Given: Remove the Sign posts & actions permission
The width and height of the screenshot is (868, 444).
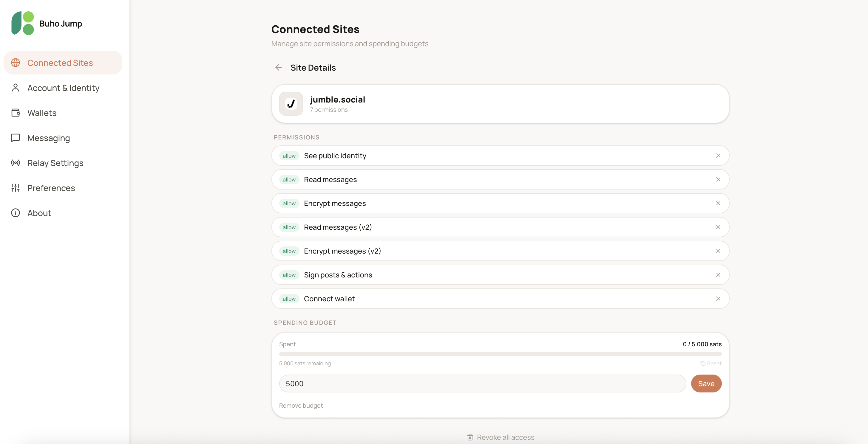Looking at the screenshot, I should point(718,275).
